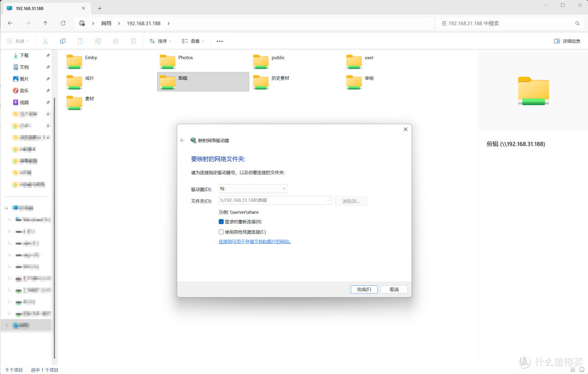588x374 pixels.
Task: Select the 剪辑 shared folder
Action: click(203, 82)
